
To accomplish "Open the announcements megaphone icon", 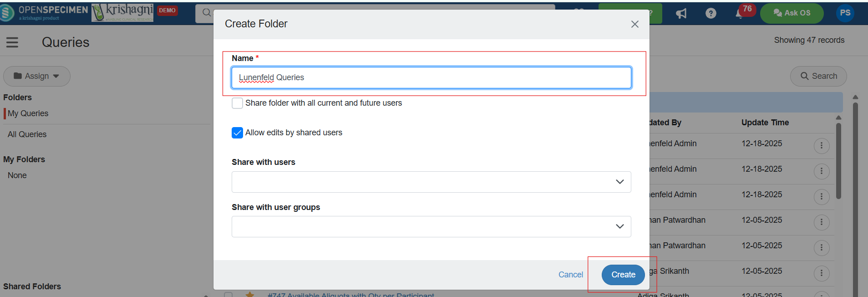I will pos(681,13).
